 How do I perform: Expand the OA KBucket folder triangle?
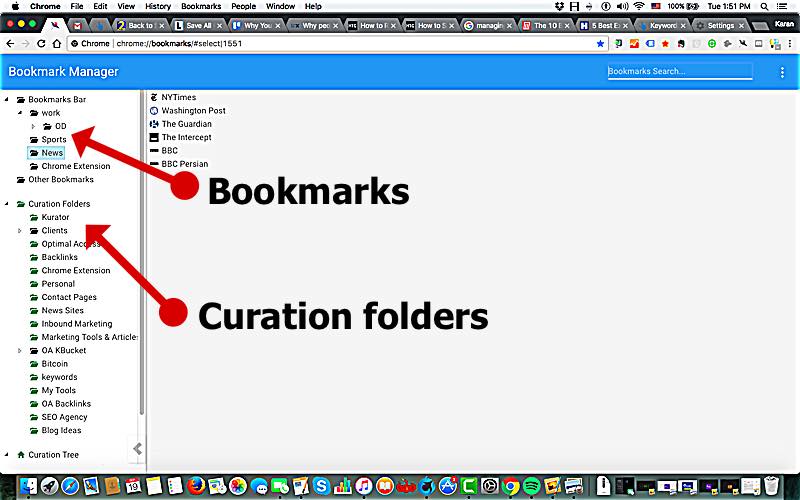20,351
